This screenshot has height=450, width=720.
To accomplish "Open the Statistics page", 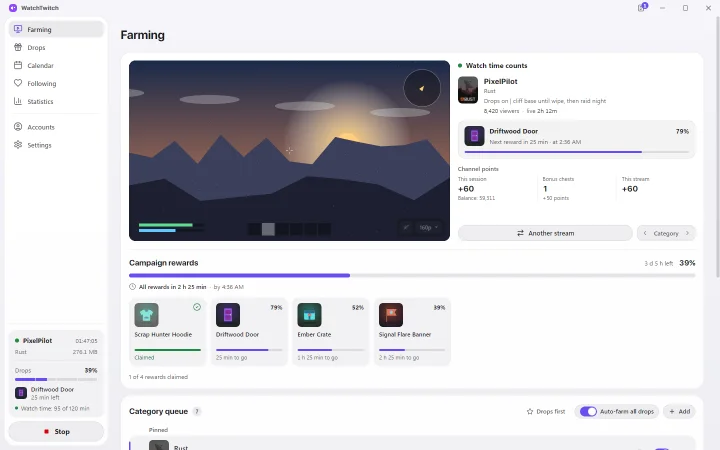I will click(56, 101).
